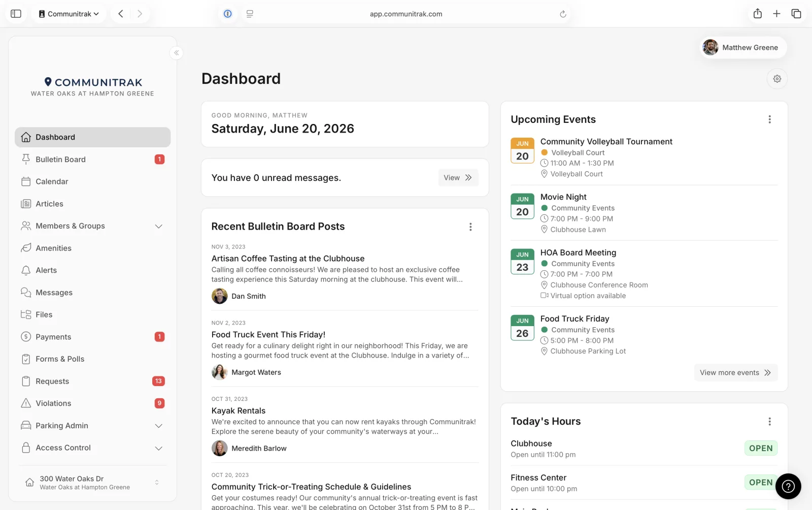Open the Artisan Coffee Tasting at the Clubhouse post
Viewport: 812px width, 510px height.
[288, 259]
